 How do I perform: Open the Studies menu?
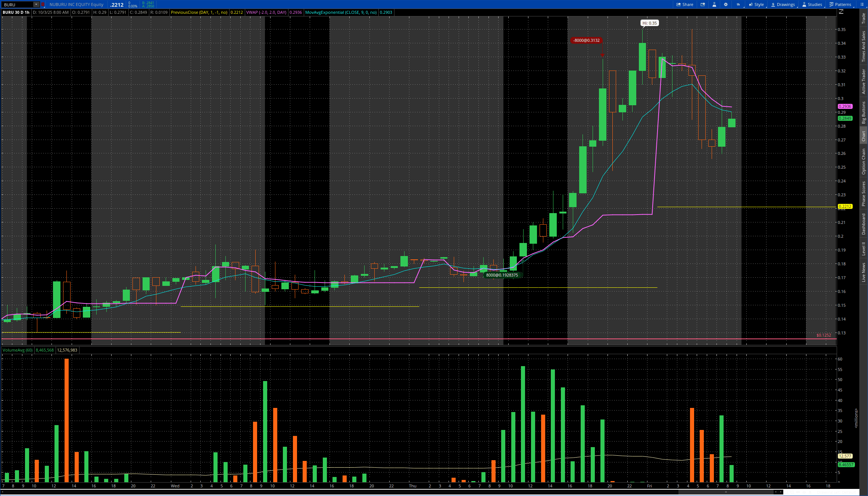pyautogui.click(x=812, y=4)
